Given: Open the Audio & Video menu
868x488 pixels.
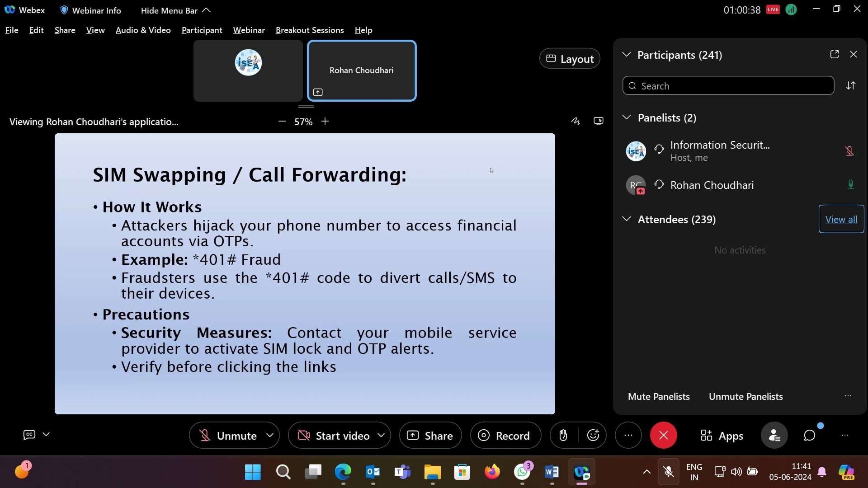Looking at the screenshot, I should [x=143, y=30].
